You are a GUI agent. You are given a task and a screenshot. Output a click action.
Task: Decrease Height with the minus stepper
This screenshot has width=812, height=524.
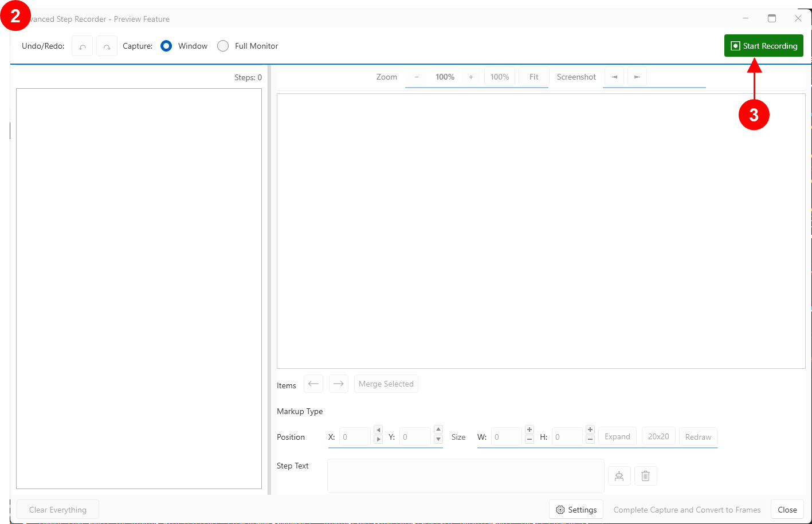point(590,440)
